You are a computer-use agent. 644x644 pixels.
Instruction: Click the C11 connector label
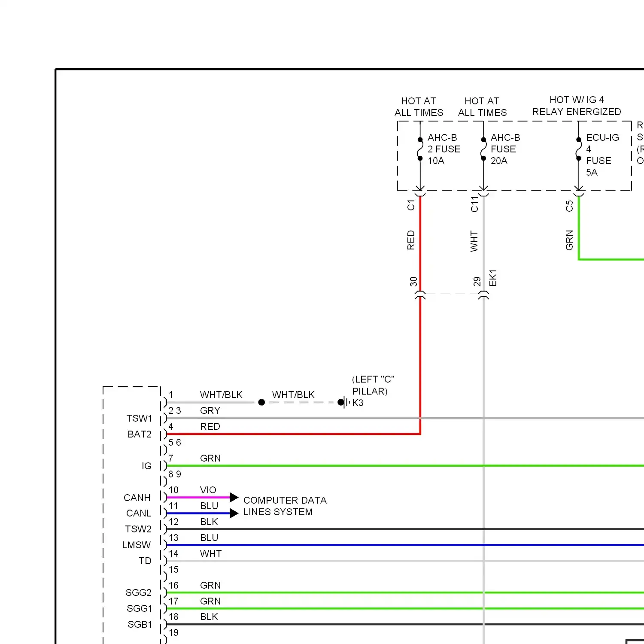tap(474, 204)
